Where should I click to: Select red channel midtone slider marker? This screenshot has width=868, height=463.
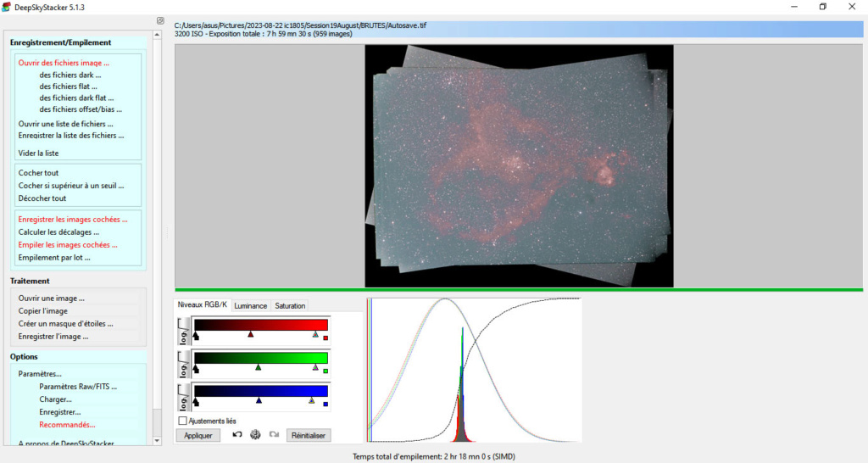tap(251, 334)
